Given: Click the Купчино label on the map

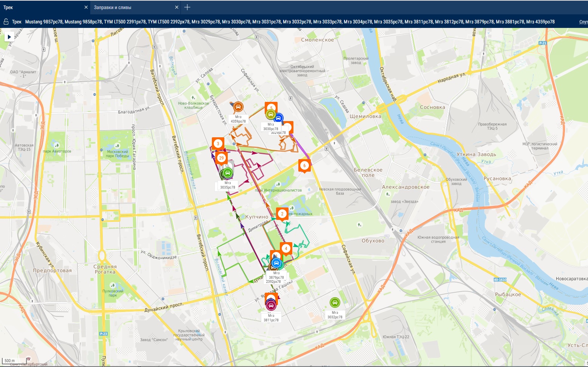Looking at the screenshot, I should click(257, 217).
